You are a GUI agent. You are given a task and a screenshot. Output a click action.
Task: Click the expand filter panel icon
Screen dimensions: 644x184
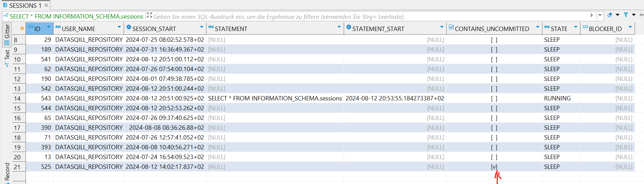(150, 16)
